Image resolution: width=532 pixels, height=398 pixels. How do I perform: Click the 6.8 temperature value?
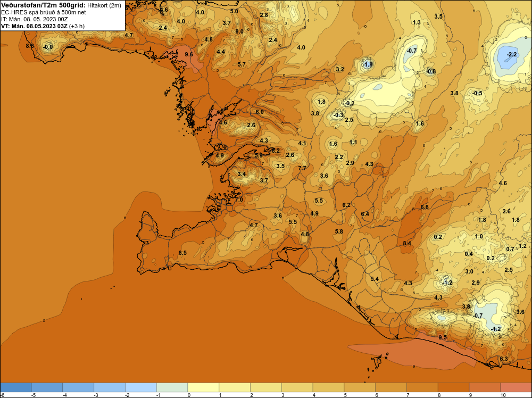(425, 207)
